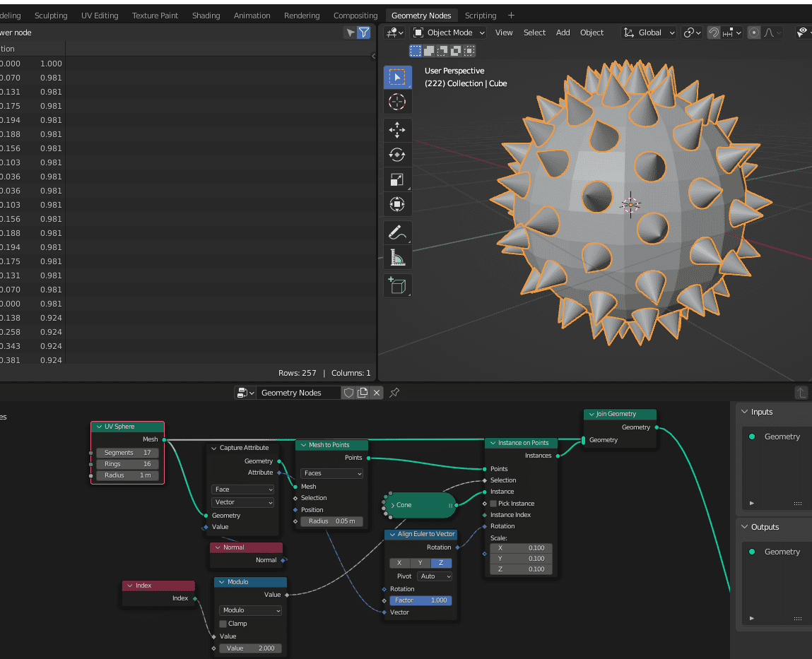Image resolution: width=812 pixels, height=659 pixels.
Task: Open Mesh to Points Faces mode dropdown
Action: pyautogui.click(x=331, y=473)
